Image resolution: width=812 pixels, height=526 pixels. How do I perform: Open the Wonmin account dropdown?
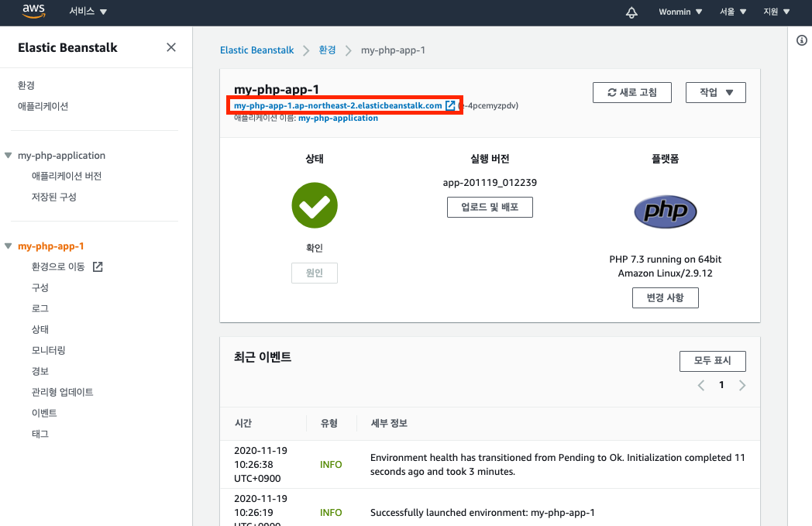tap(680, 12)
